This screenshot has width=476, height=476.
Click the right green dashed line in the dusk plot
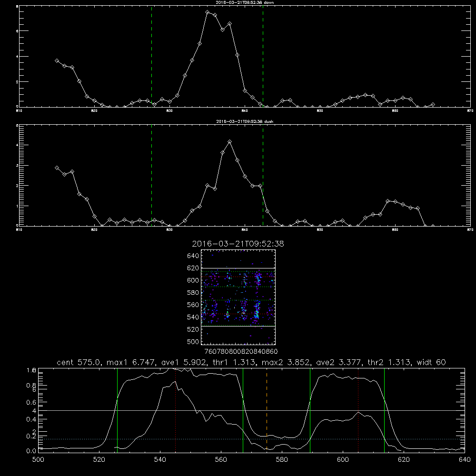(x=263, y=175)
